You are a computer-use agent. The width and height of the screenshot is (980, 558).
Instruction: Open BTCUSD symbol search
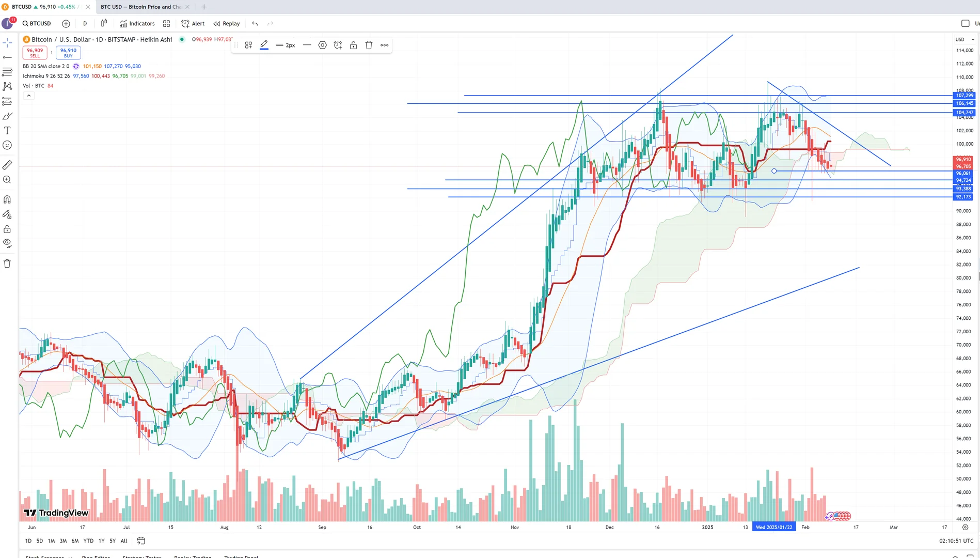coord(37,23)
